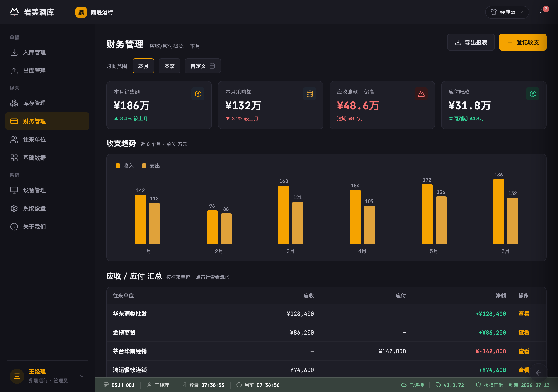558x392 pixels.
Task: Open the 经典蓝 theme dropdown
Action: coord(507,12)
